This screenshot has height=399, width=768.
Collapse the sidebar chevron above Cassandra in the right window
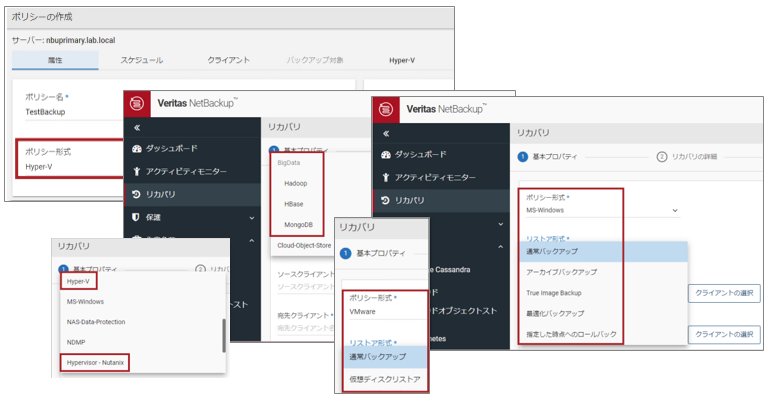click(501, 247)
